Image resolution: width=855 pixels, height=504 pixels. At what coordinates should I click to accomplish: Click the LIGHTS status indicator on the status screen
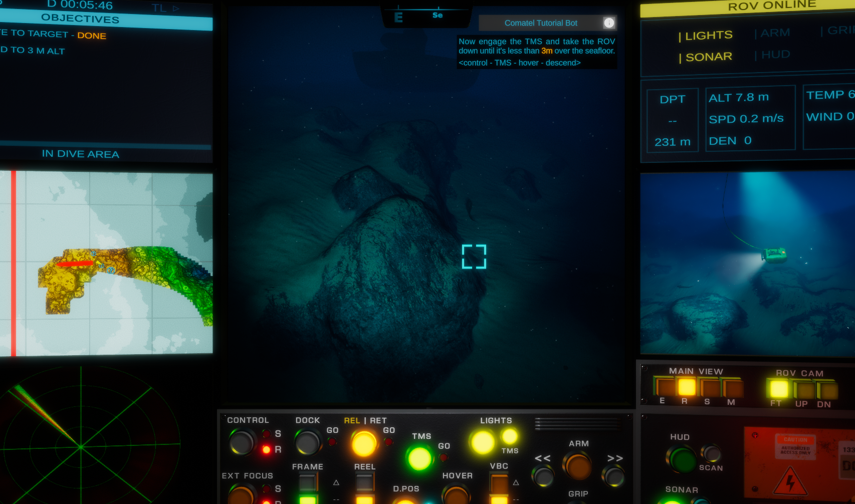click(x=705, y=36)
